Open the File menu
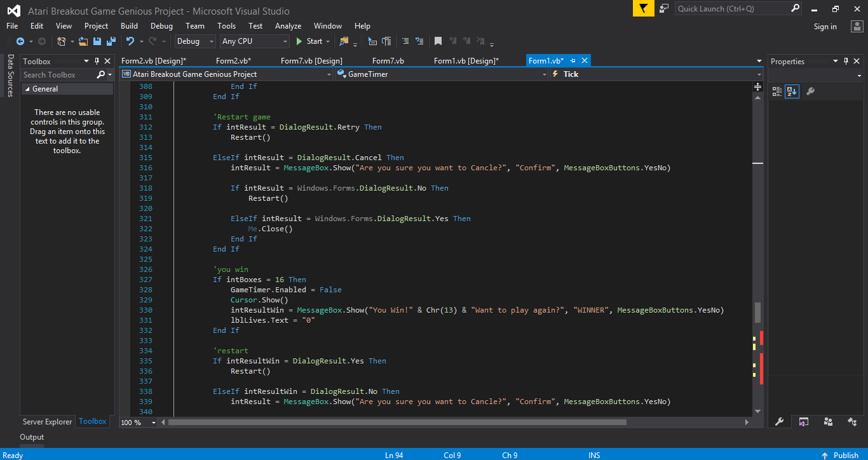868x460 pixels. click(x=12, y=26)
